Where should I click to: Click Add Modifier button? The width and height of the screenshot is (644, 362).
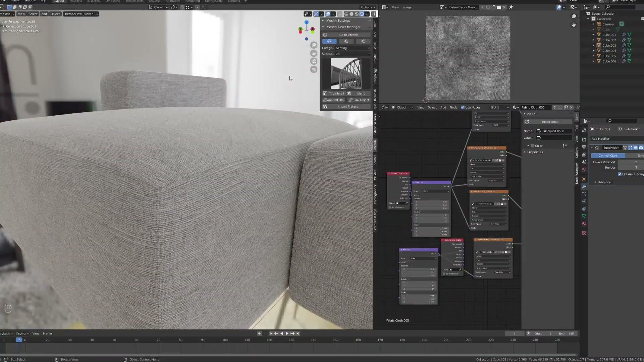click(617, 139)
